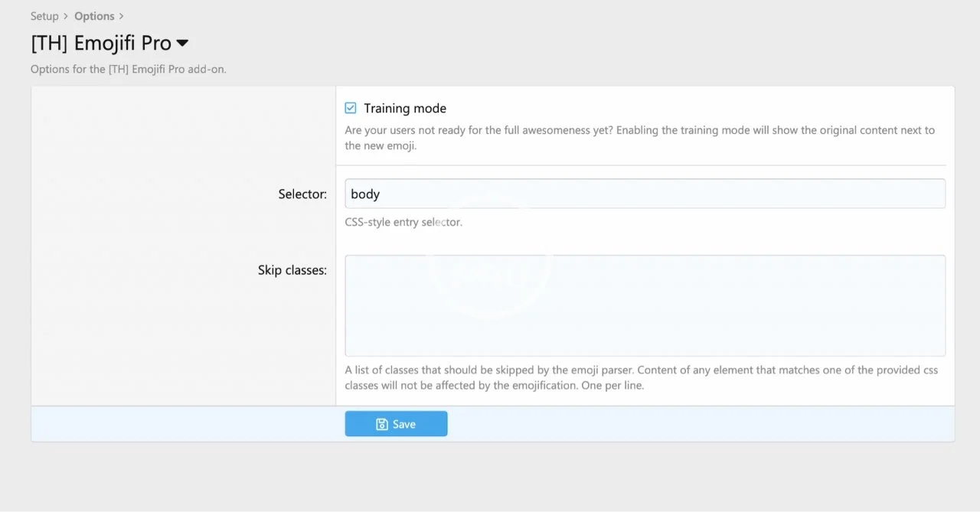The width and height of the screenshot is (980, 512).
Task: Click the chevron after Options breadcrumb
Action: tap(122, 16)
